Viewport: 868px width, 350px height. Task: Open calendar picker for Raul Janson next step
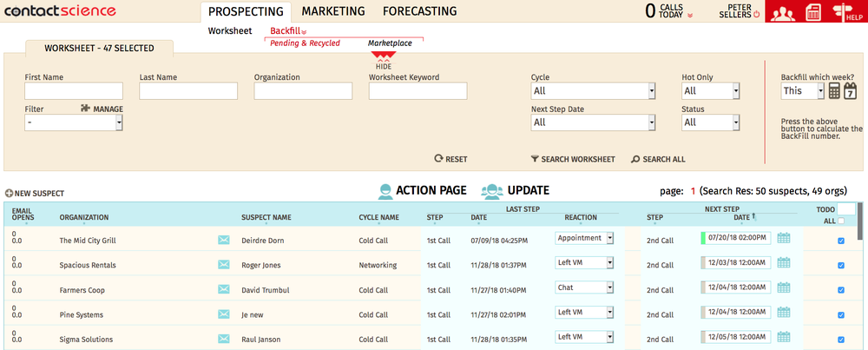(x=783, y=337)
